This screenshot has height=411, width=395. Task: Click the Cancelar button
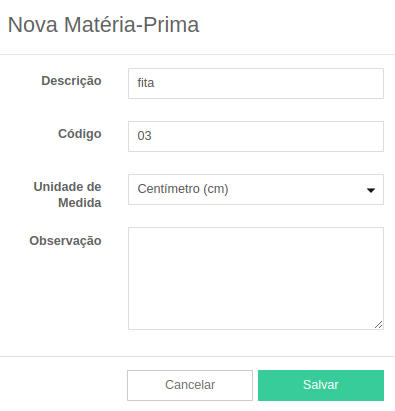click(190, 385)
